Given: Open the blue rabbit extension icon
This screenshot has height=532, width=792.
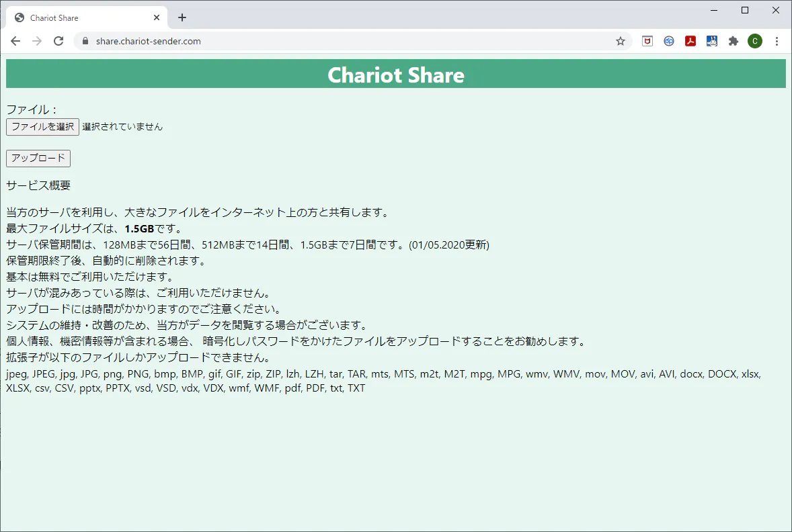Looking at the screenshot, I should pyautogui.click(x=711, y=41).
